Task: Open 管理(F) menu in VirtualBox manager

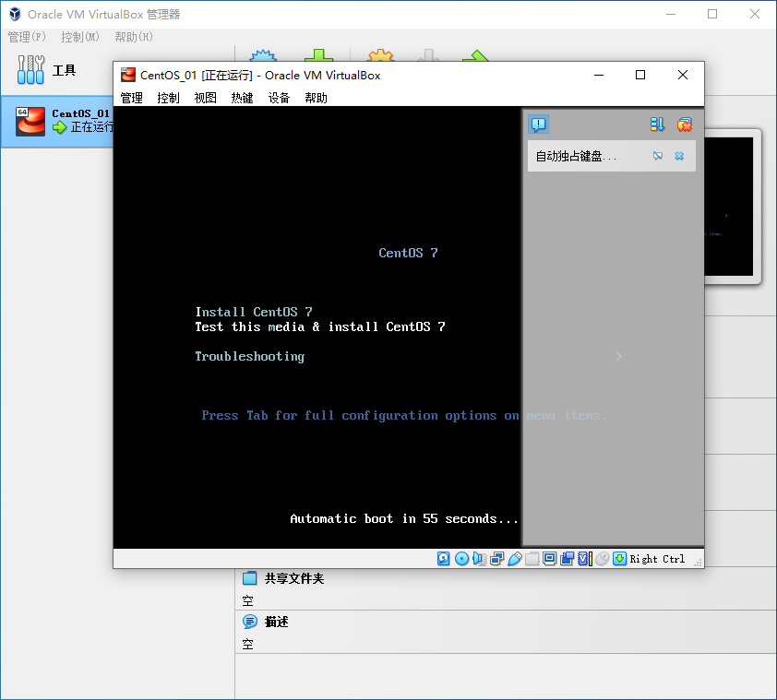Action: (27, 37)
